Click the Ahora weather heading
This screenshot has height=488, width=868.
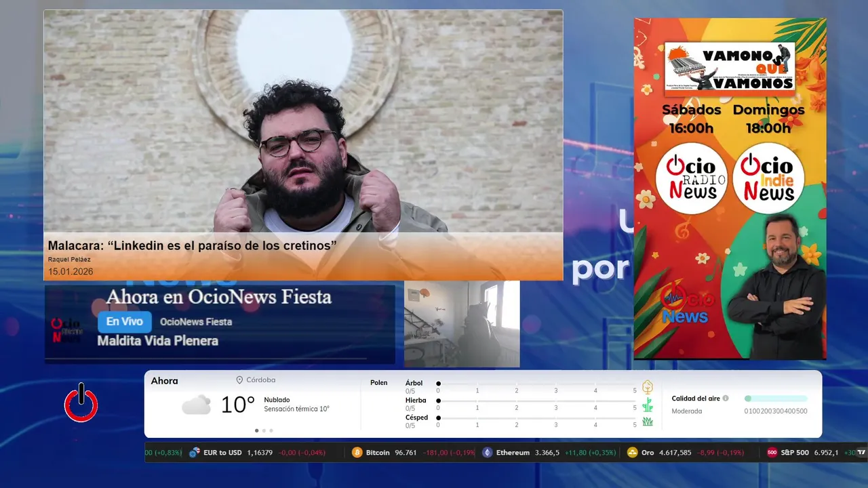tap(164, 381)
